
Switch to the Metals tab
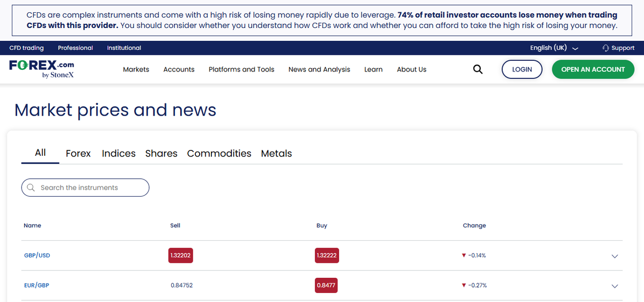point(276,153)
